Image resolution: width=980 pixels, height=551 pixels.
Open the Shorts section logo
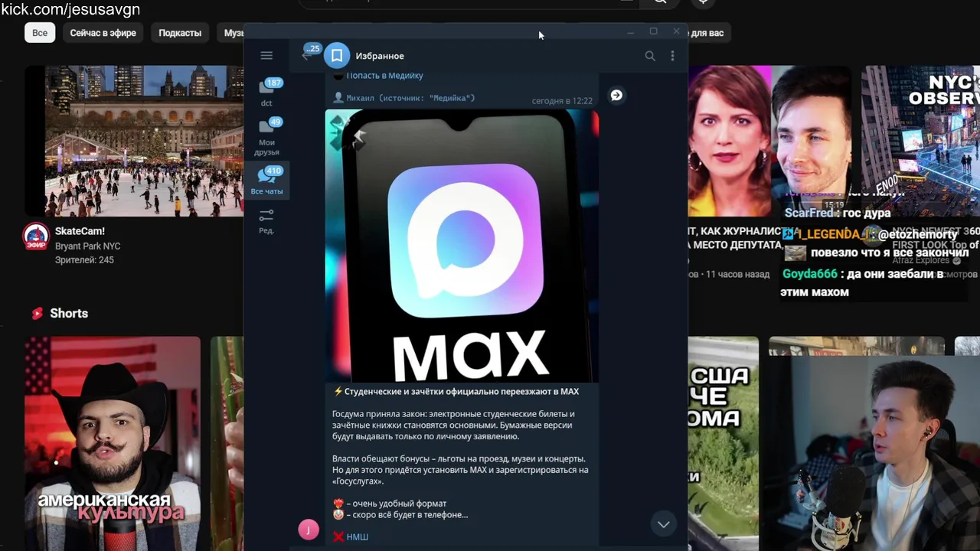[37, 313]
